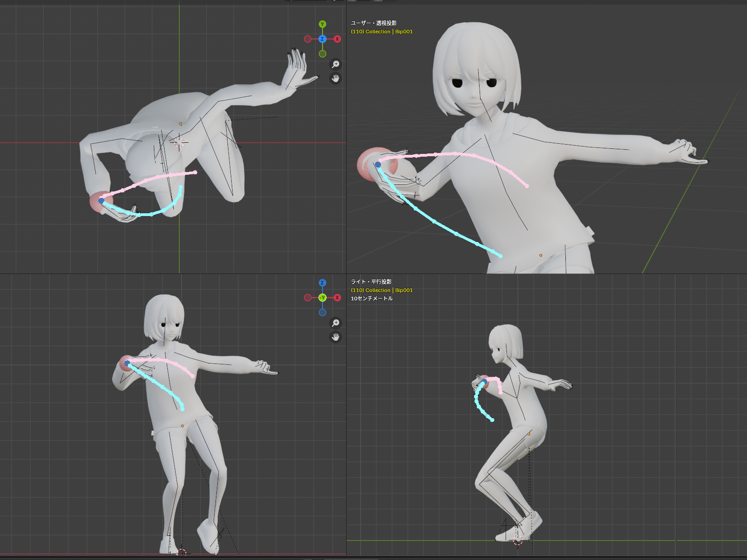Viewport: 747px width, 560px height.
Task: Click the pan hand icon in top-view viewport
Action: (x=336, y=78)
